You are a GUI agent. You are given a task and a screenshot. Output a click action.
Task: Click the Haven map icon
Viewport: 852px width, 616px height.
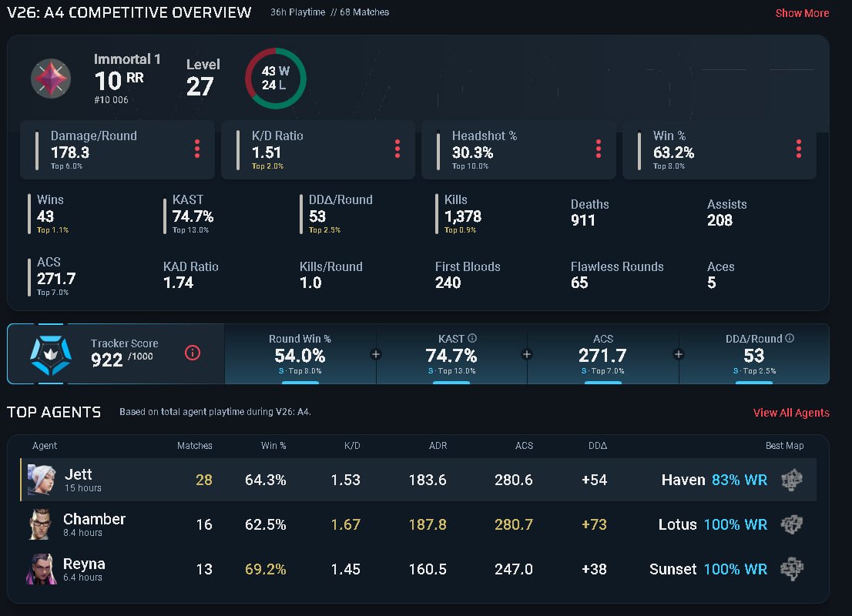792,480
